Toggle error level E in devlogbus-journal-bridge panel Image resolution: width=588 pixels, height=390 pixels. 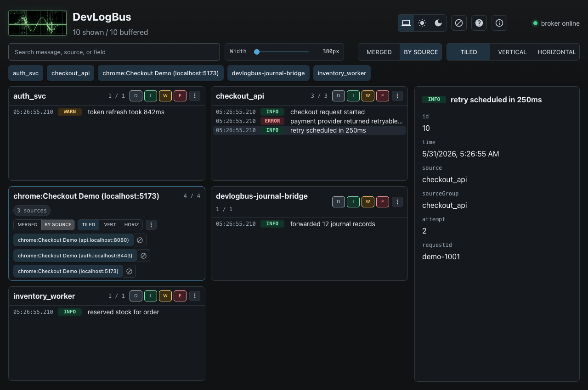coord(383,202)
